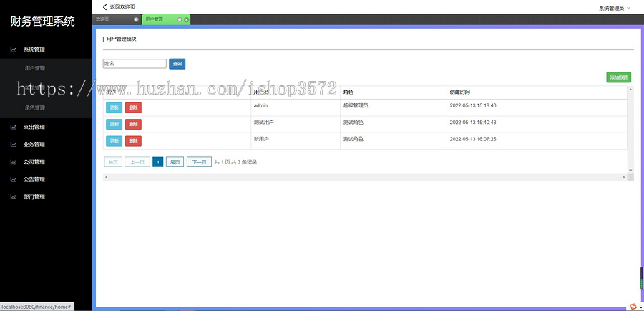Click the admin username cell
Image resolution: width=644 pixels, height=311 pixels.
[260, 106]
